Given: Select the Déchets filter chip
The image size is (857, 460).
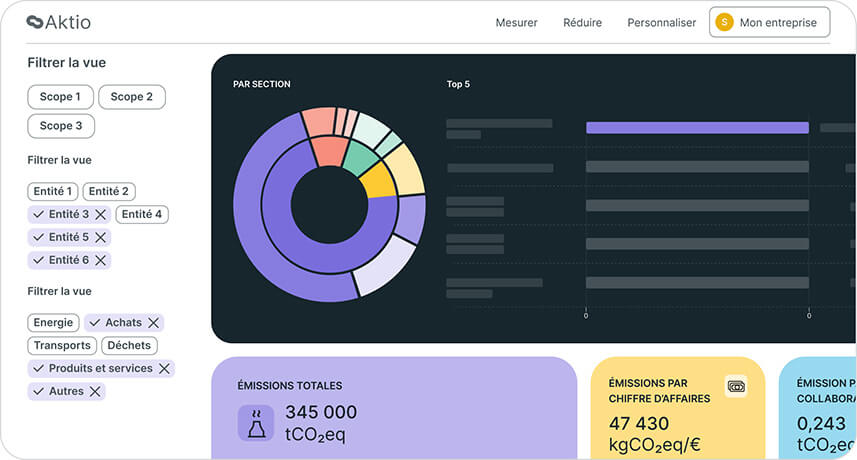Looking at the screenshot, I should pos(129,345).
